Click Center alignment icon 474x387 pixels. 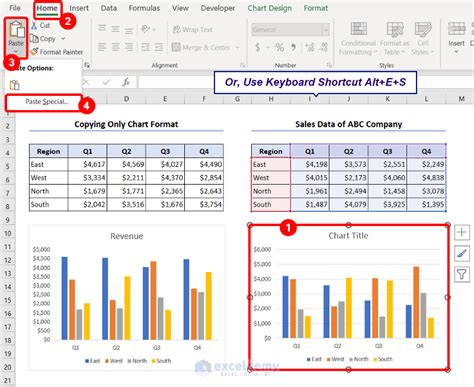115,47
